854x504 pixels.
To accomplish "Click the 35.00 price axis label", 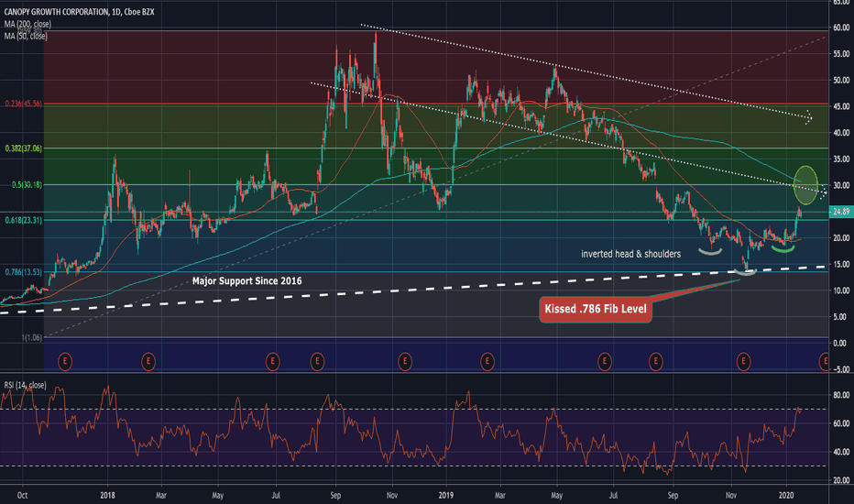I will click(841, 159).
